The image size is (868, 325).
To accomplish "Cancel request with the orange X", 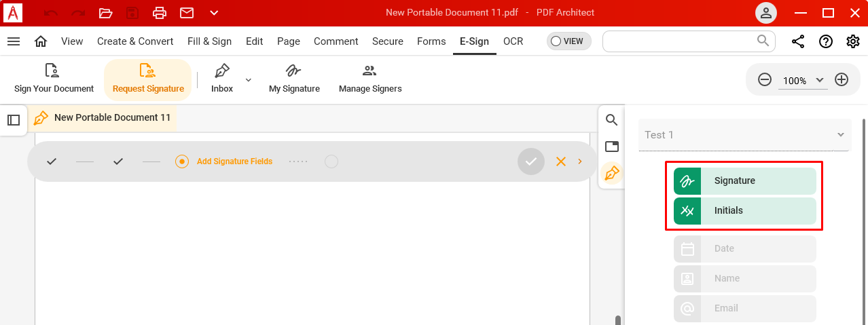I will (561, 161).
